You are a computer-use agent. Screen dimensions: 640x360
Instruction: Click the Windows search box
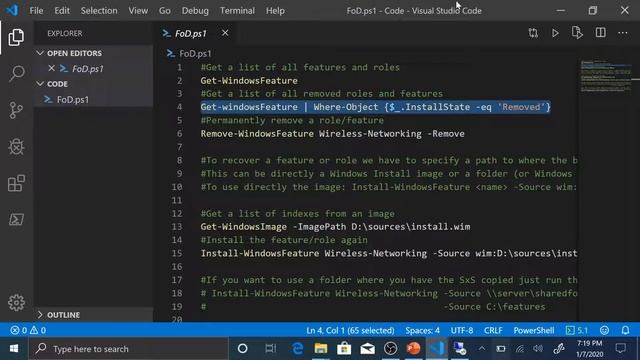click(129, 349)
